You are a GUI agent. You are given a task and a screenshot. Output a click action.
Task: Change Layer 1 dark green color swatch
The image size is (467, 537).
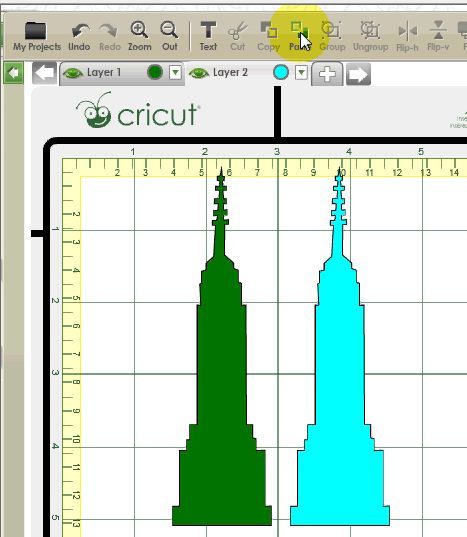tap(155, 73)
